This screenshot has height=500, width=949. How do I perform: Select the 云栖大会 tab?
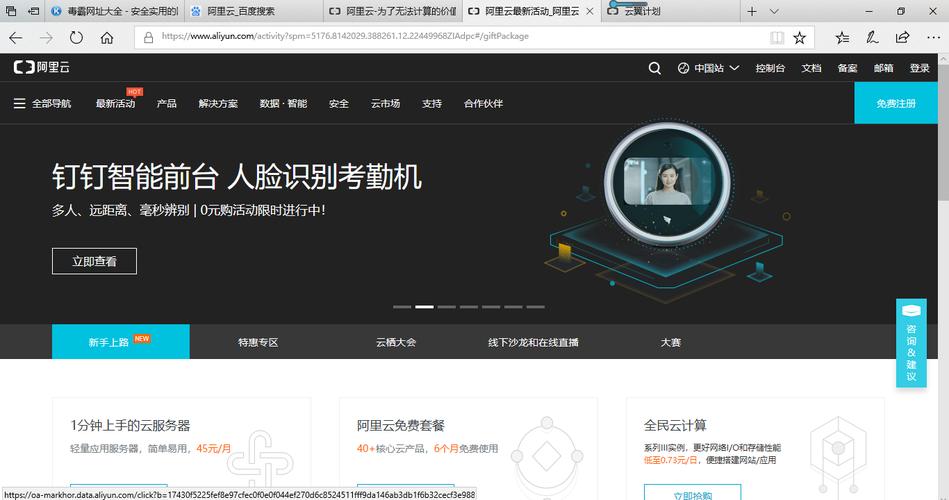point(396,342)
